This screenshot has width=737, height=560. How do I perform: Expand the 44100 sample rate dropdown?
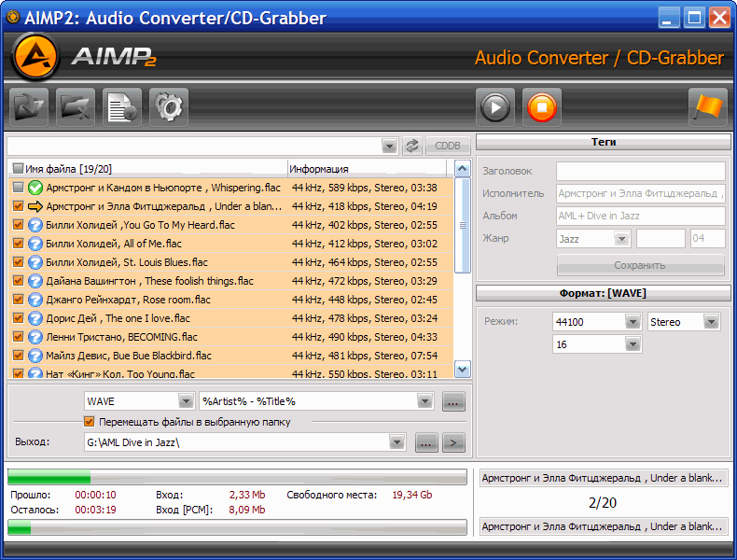coord(633,322)
